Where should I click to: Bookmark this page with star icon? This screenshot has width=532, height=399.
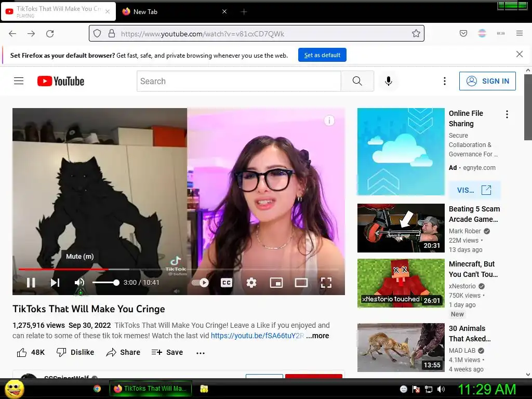(416, 33)
